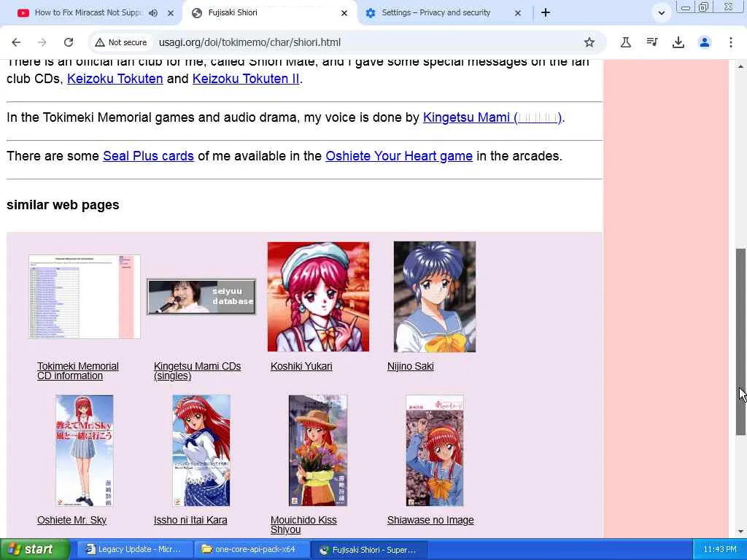Open the Keizoku Tokuten link
Viewport: 747px width, 560px height.
click(115, 79)
